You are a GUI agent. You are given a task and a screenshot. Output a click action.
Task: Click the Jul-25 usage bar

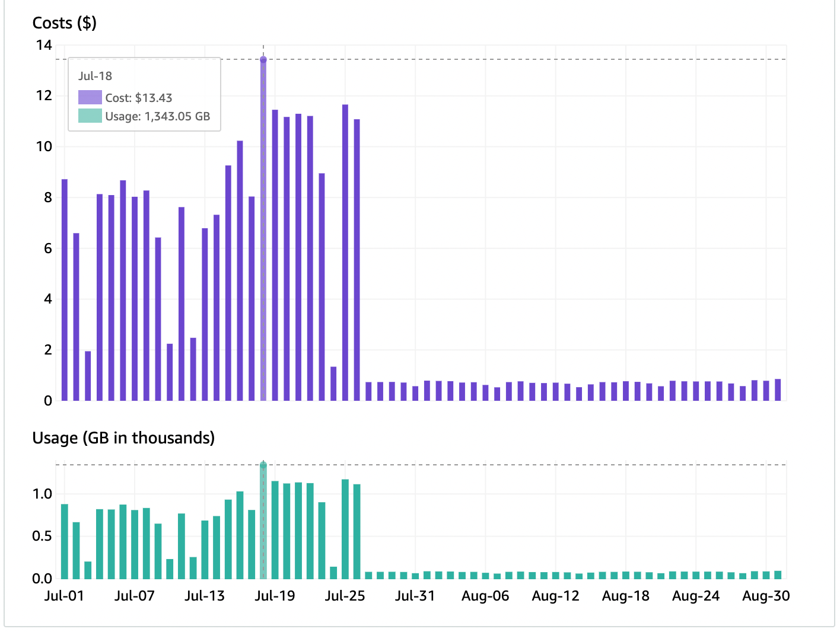coord(345,529)
